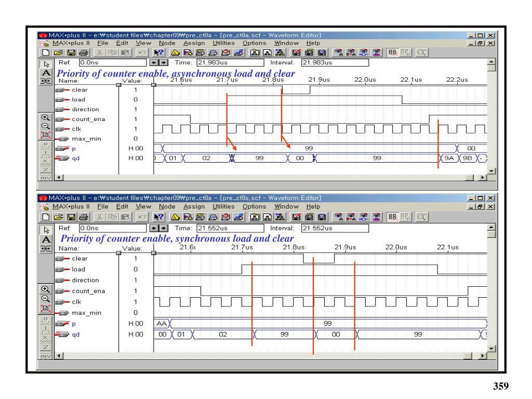Select the arrow tool in pre_ct8s window
This screenshot has width=532, height=399.
tap(46, 230)
